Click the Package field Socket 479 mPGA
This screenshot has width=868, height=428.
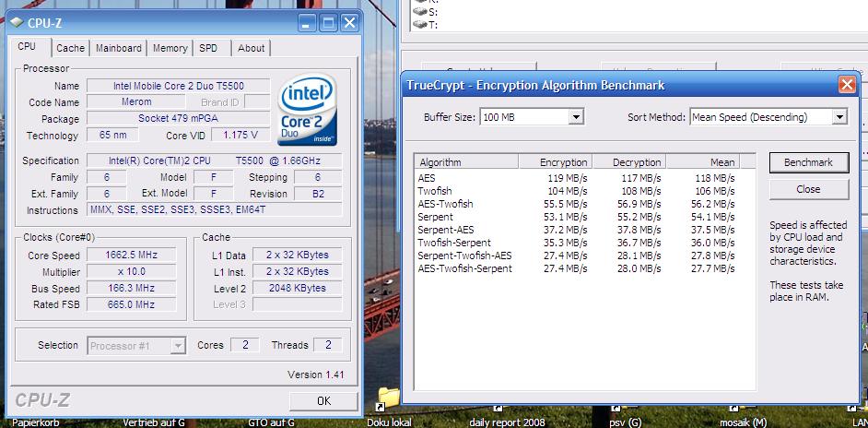click(x=178, y=118)
